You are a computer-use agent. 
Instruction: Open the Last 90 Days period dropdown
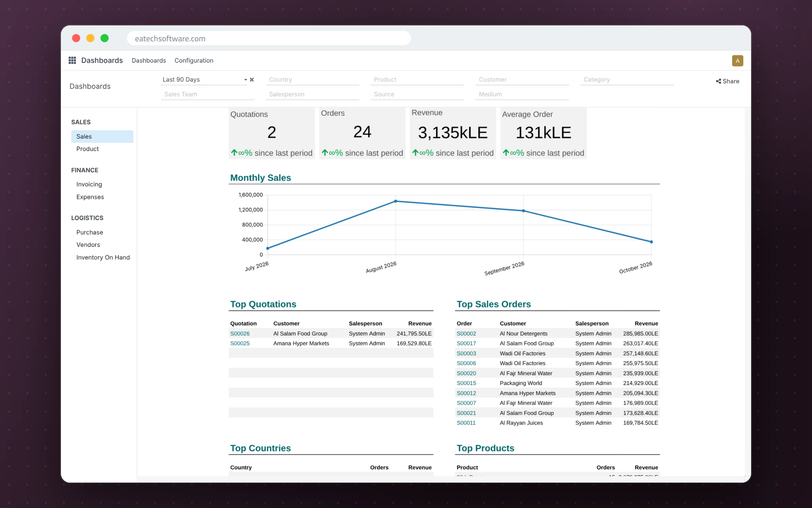(204, 80)
